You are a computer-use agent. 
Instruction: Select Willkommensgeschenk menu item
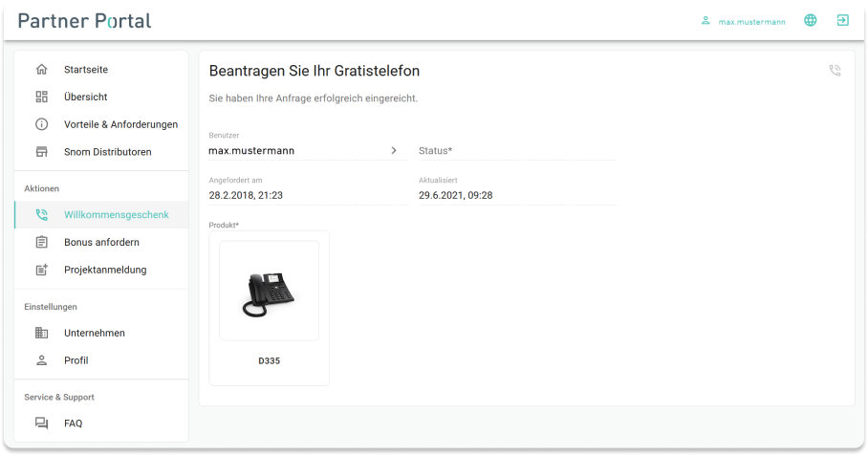(x=116, y=215)
